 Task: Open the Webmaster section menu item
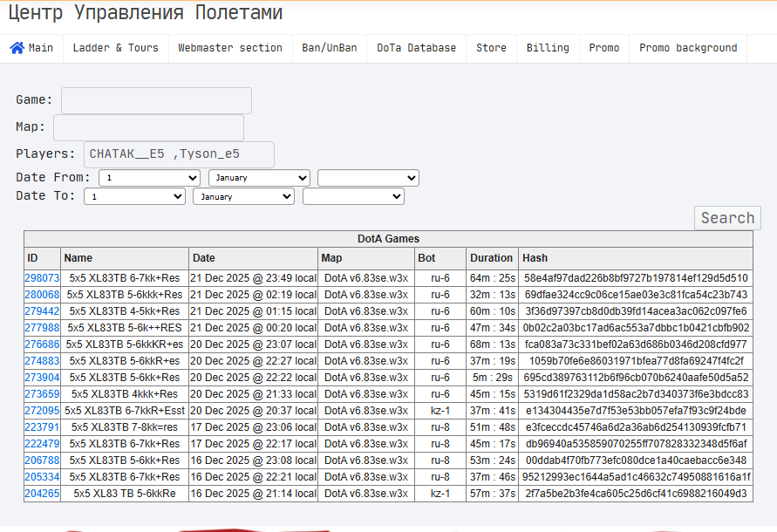[x=230, y=48]
